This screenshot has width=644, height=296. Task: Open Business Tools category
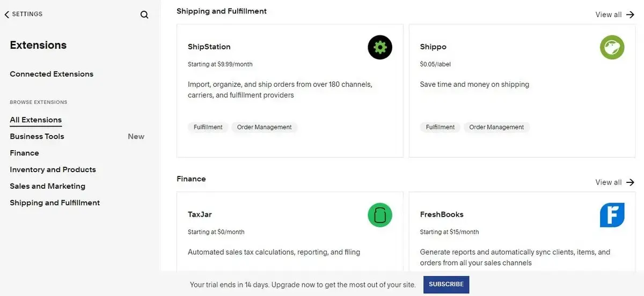tap(37, 136)
